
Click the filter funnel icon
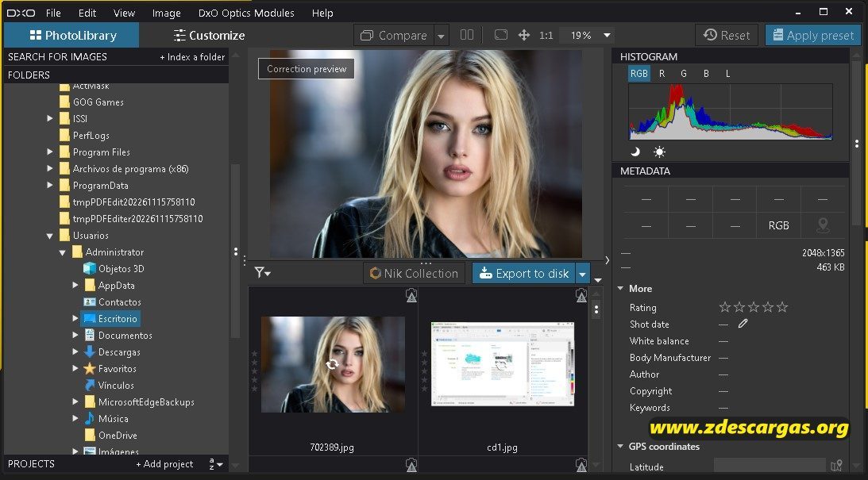[x=259, y=272]
